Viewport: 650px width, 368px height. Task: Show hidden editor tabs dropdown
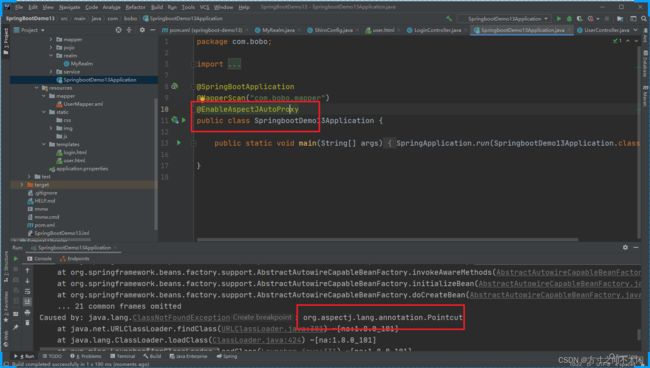(x=636, y=30)
